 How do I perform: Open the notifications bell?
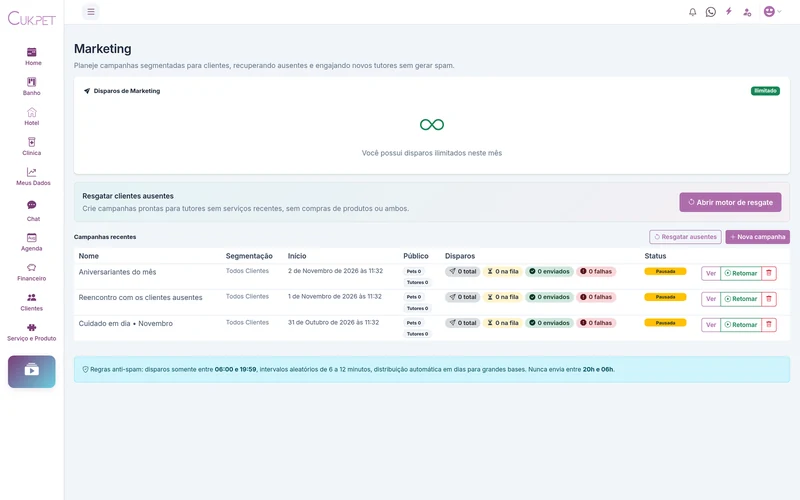[x=692, y=12]
